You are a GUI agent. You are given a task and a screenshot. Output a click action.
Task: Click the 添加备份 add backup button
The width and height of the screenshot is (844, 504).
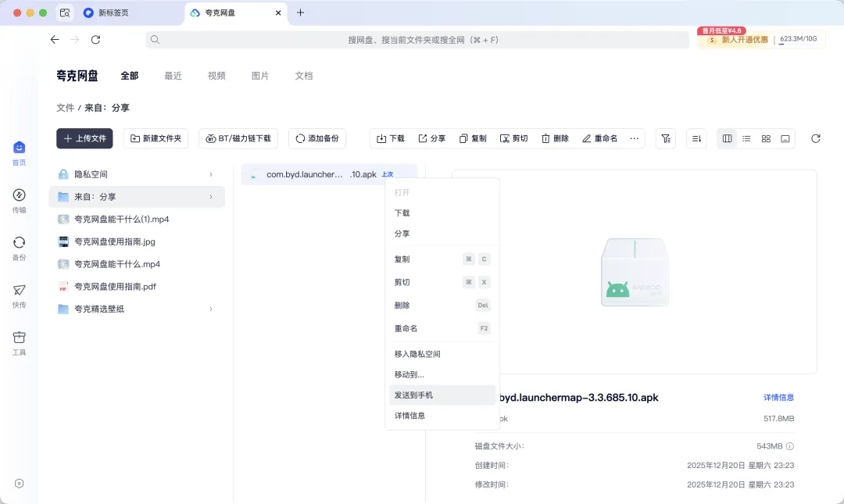pos(317,138)
